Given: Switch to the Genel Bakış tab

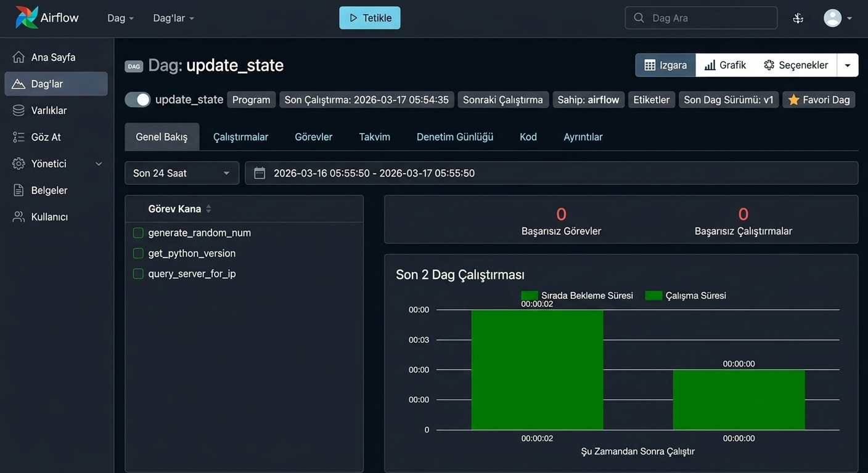Looking at the screenshot, I should 162,137.
